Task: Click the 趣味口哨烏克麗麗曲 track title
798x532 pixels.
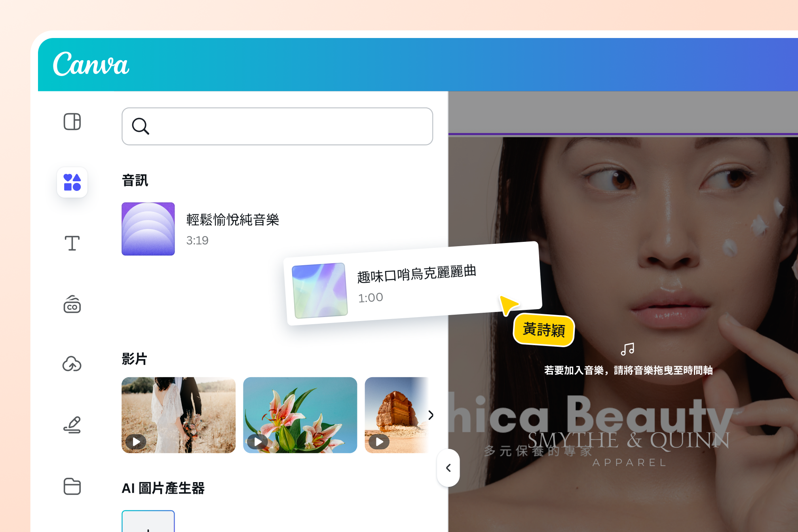Action: pyautogui.click(x=416, y=274)
